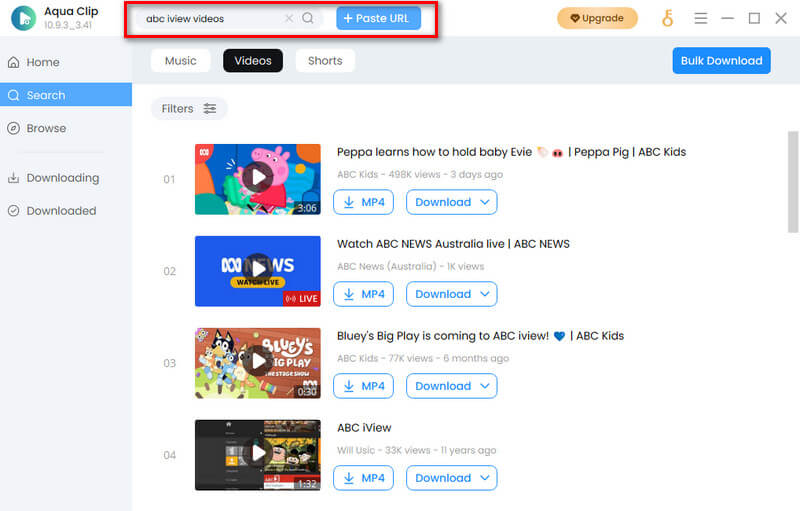Minimize the Aqua Clip window

click(728, 18)
